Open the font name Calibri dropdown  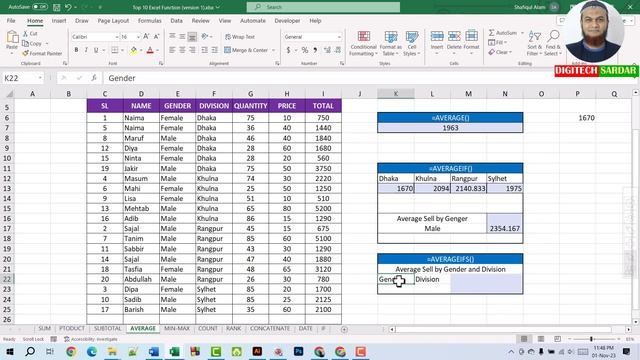pyautogui.click(x=116, y=37)
